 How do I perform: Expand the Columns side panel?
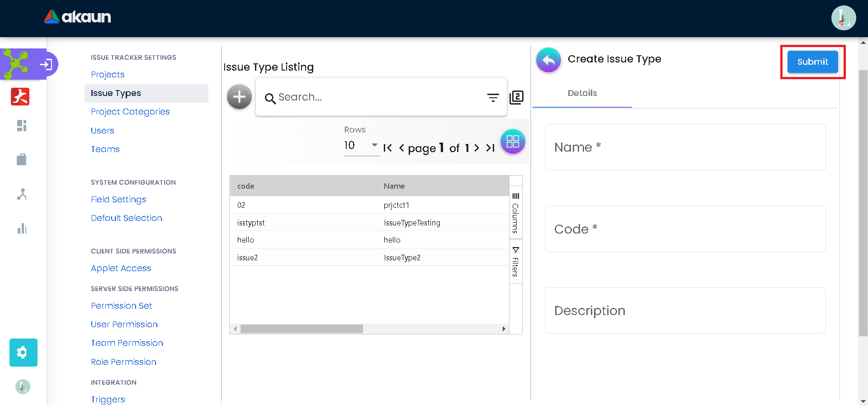(x=515, y=213)
